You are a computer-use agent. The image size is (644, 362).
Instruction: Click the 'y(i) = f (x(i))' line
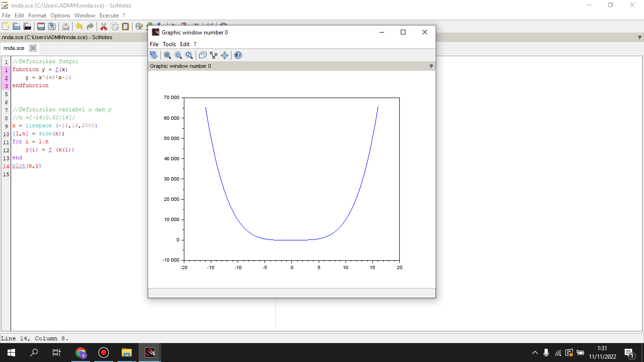coord(50,150)
